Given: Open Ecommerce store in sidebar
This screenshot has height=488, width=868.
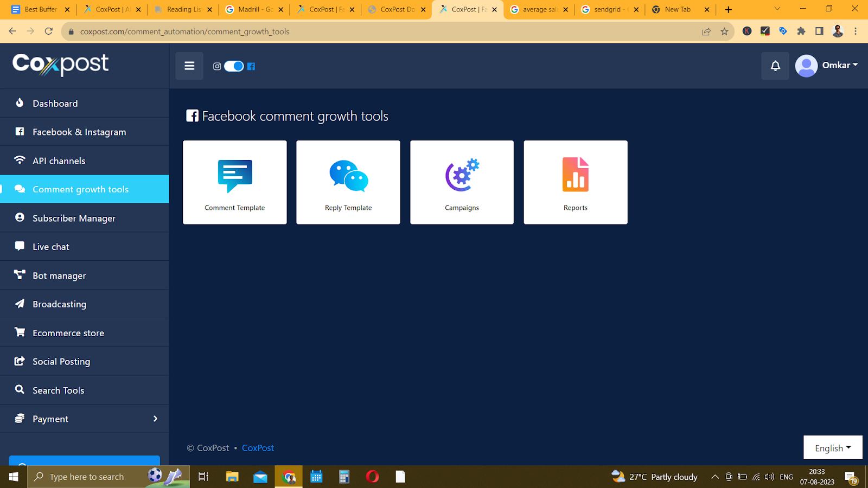Looking at the screenshot, I should [85, 333].
